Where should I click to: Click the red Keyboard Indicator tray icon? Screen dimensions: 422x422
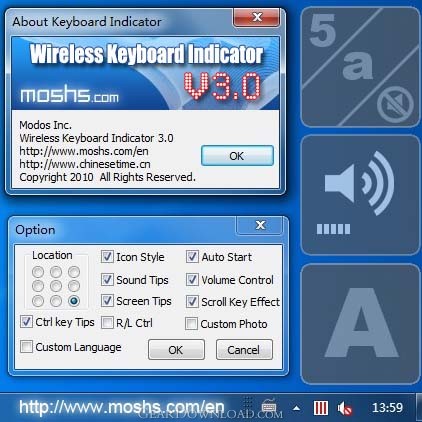click(321, 408)
